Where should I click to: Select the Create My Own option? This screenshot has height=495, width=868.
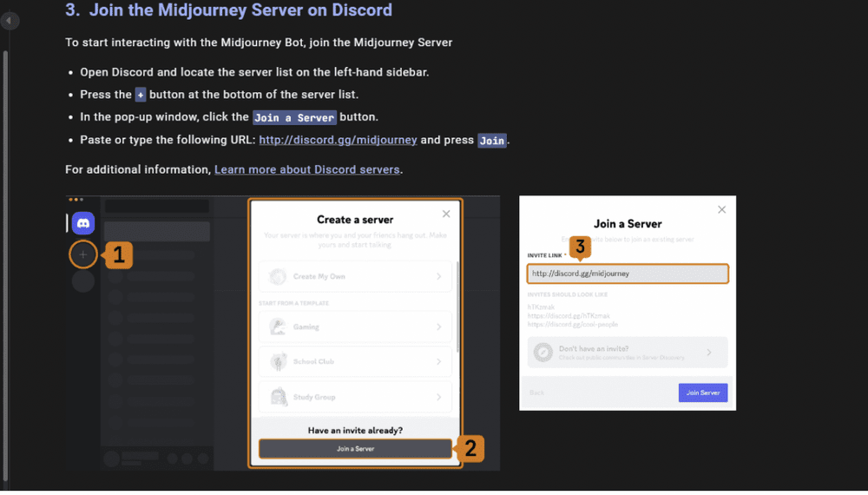(x=355, y=276)
